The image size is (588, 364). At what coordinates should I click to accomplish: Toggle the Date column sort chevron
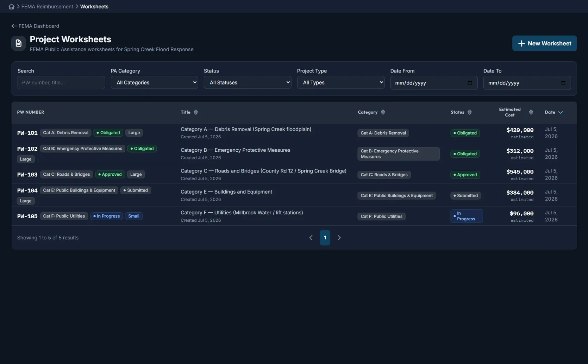tap(561, 112)
